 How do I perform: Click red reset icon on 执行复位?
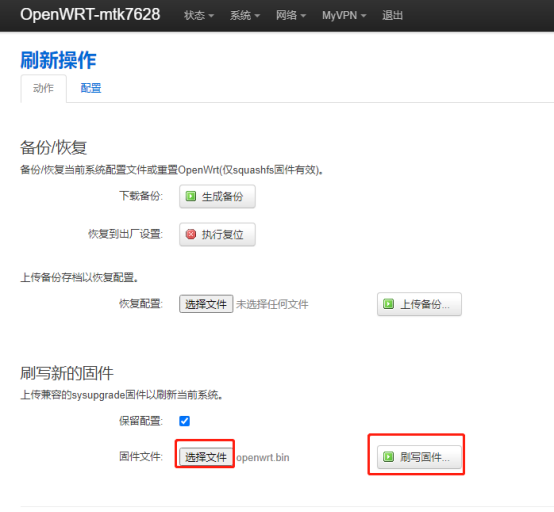tap(191, 234)
